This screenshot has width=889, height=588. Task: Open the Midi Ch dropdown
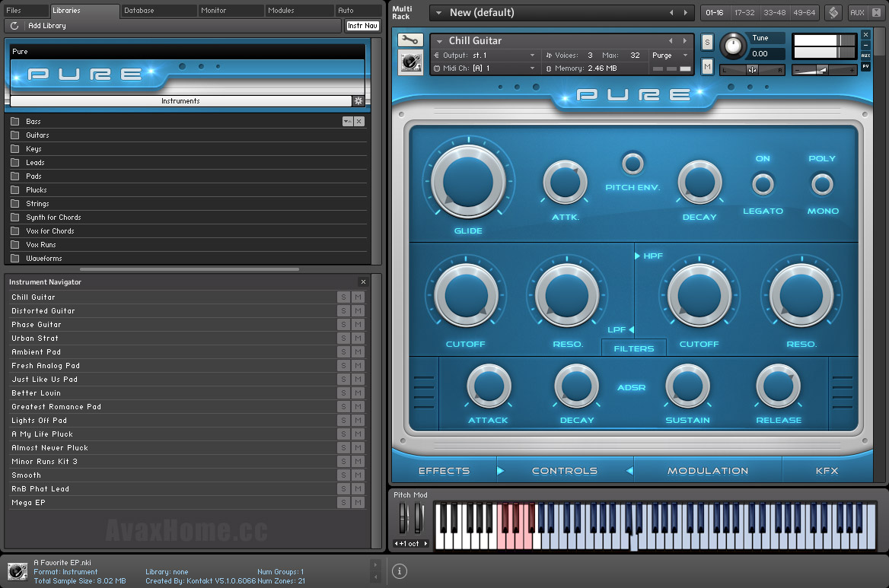pos(484,68)
